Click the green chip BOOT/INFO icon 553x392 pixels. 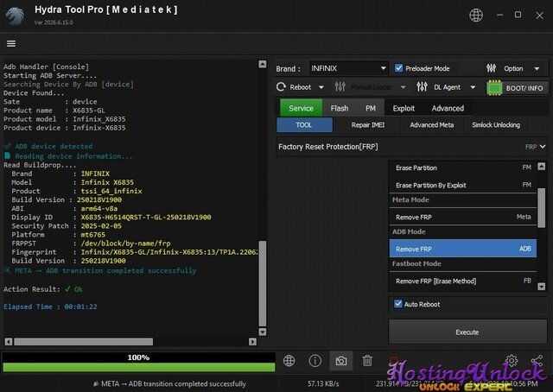point(494,88)
